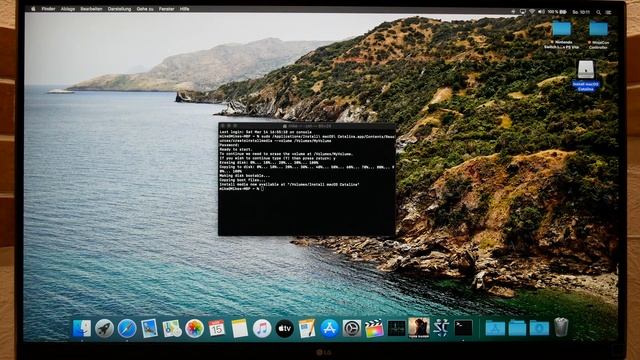
Task: Launch Photos from the Dock
Action: 194,328
